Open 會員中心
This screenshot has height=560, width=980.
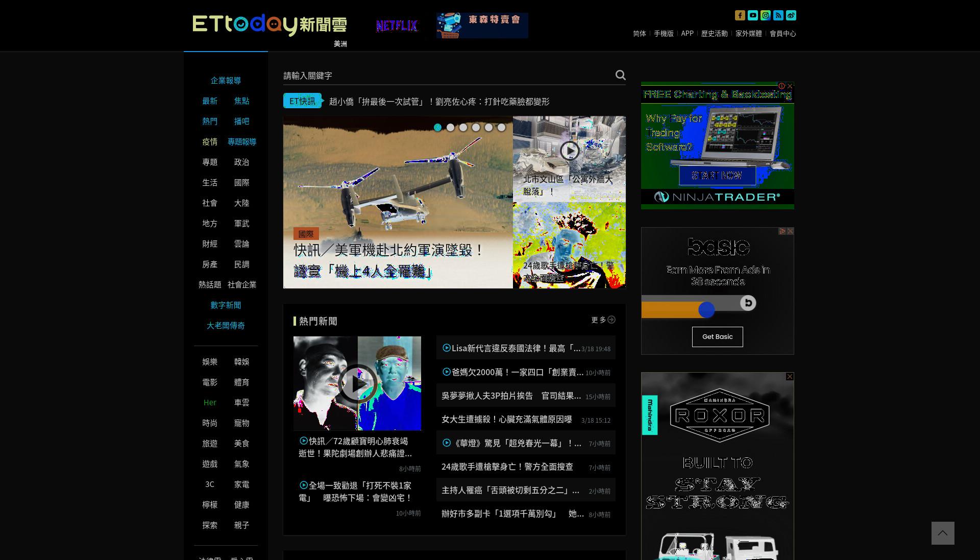pyautogui.click(x=783, y=34)
